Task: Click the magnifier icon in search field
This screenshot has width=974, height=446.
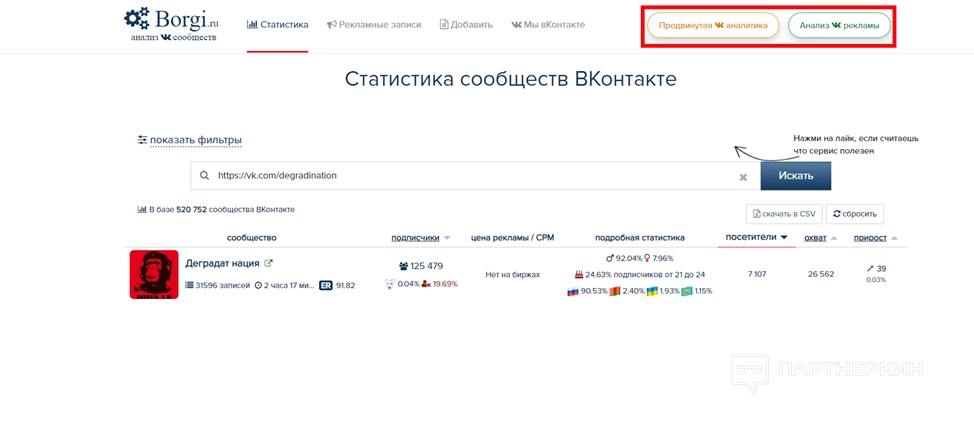Action: [204, 176]
